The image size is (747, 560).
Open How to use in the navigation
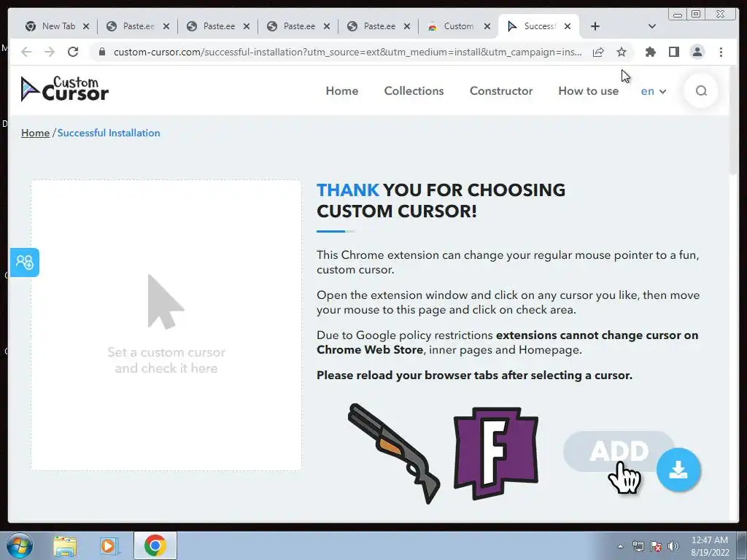589,91
